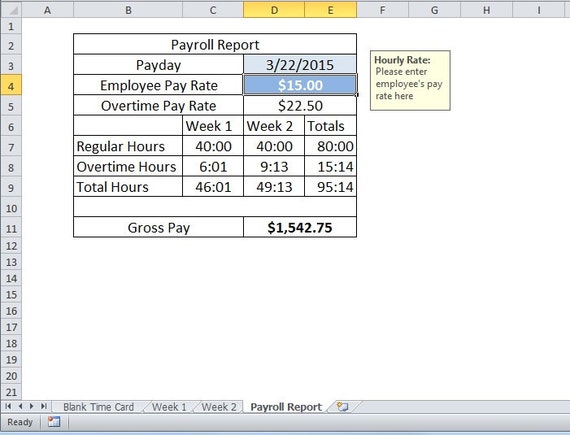Image resolution: width=570 pixels, height=435 pixels.
Task: Select column E header
Action: tap(330, 10)
